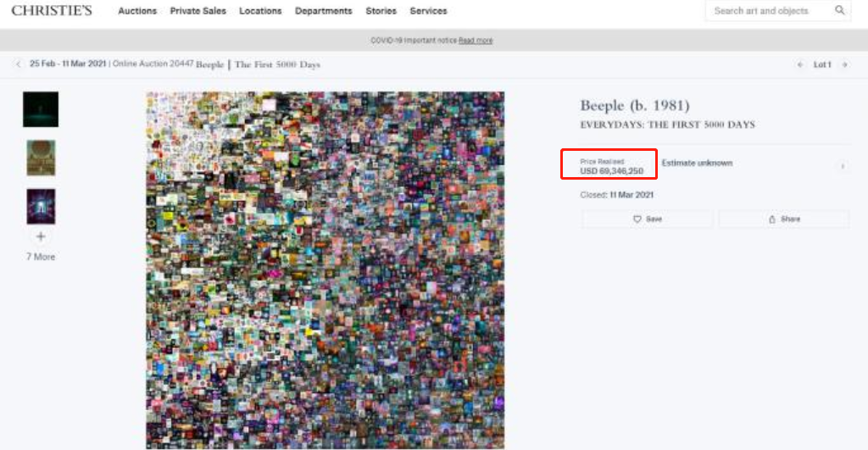Open the Stories menu

coord(381,11)
